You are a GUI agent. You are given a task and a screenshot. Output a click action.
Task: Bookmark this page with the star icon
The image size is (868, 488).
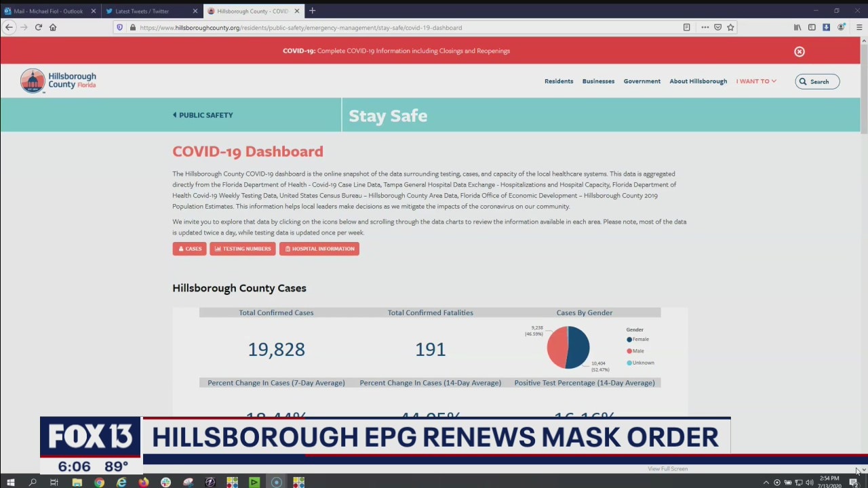tap(730, 27)
